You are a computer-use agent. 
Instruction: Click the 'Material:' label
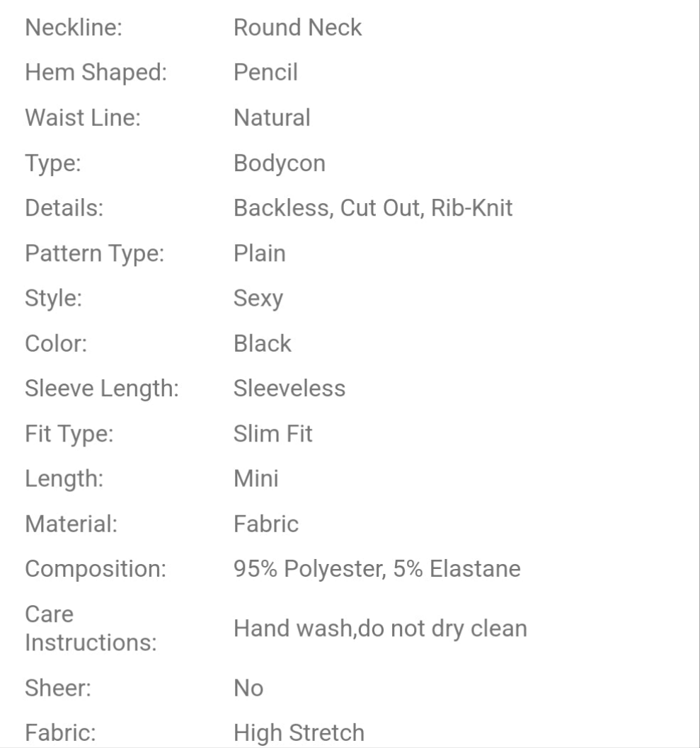[69, 524]
